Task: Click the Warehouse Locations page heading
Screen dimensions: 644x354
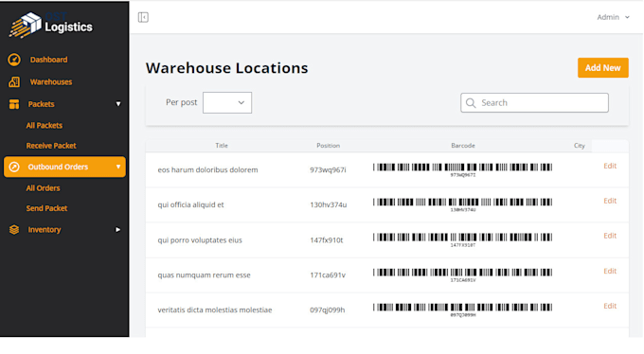Action: pyautogui.click(x=226, y=68)
